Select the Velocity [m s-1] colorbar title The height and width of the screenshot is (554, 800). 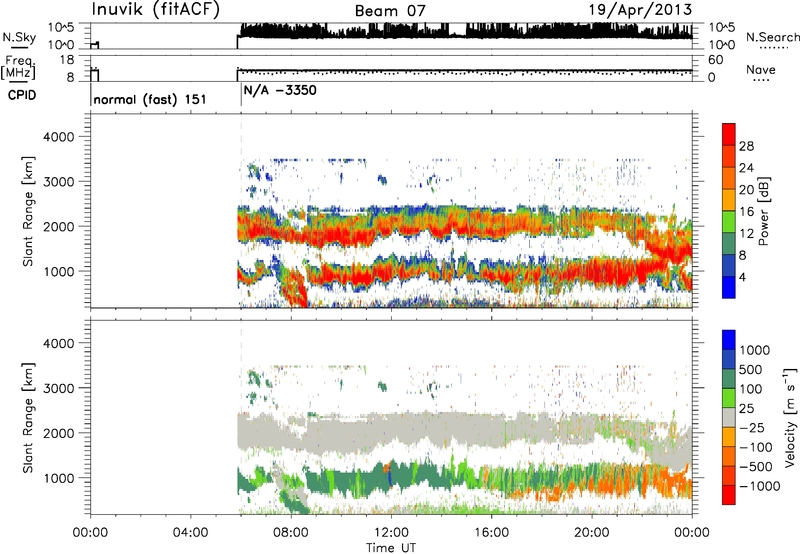[790, 417]
